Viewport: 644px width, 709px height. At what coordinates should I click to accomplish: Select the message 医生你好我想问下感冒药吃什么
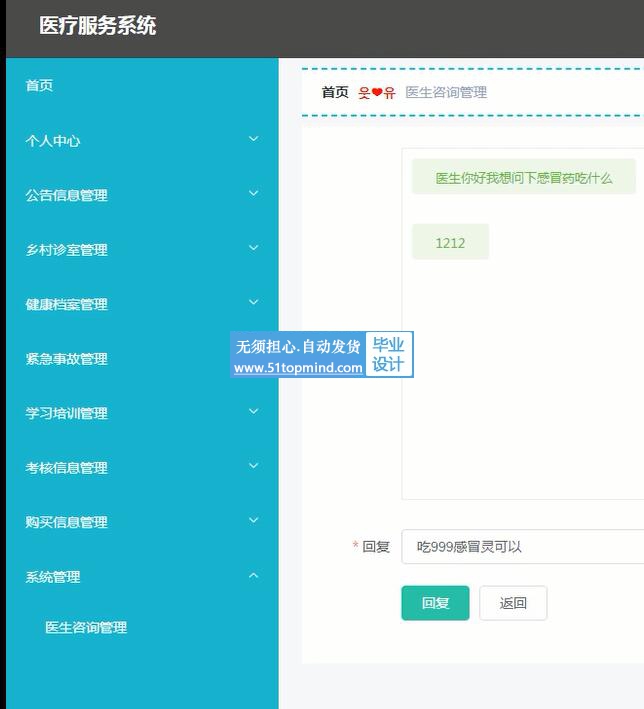[x=524, y=178]
